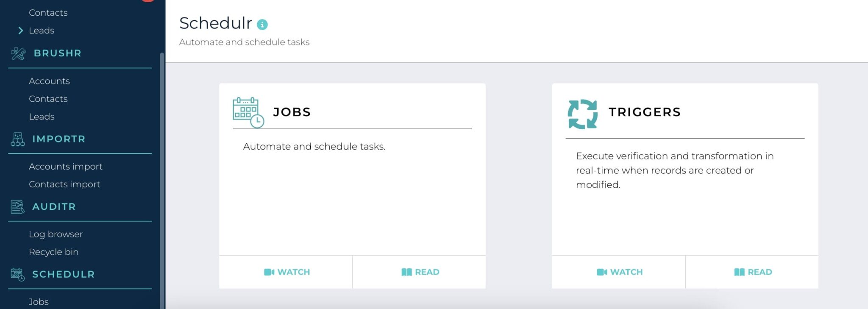Open the Recycle bin entry
This screenshot has width=868, height=309.
click(x=53, y=251)
